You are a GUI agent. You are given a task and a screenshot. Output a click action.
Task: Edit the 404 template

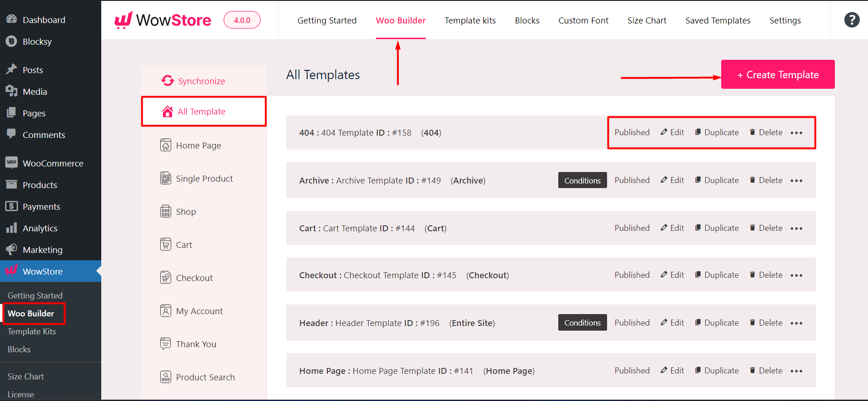click(672, 132)
